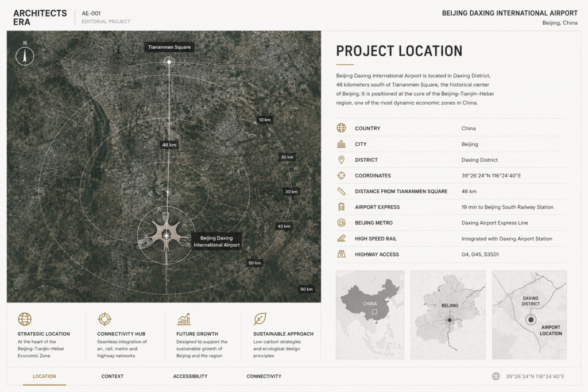Click the highway road icon beside HIGHWAY ACCESS
This screenshot has width=588, height=392.
(x=341, y=254)
